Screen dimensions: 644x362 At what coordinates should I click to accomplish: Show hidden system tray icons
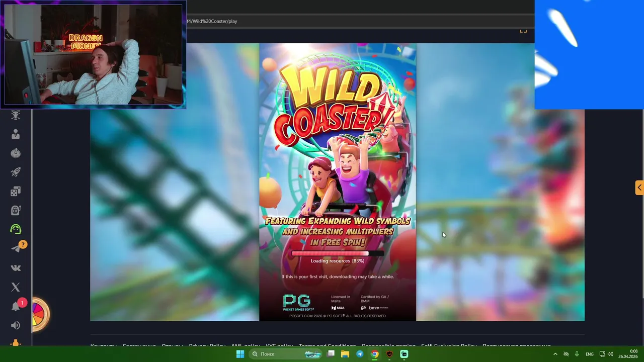pos(555,354)
